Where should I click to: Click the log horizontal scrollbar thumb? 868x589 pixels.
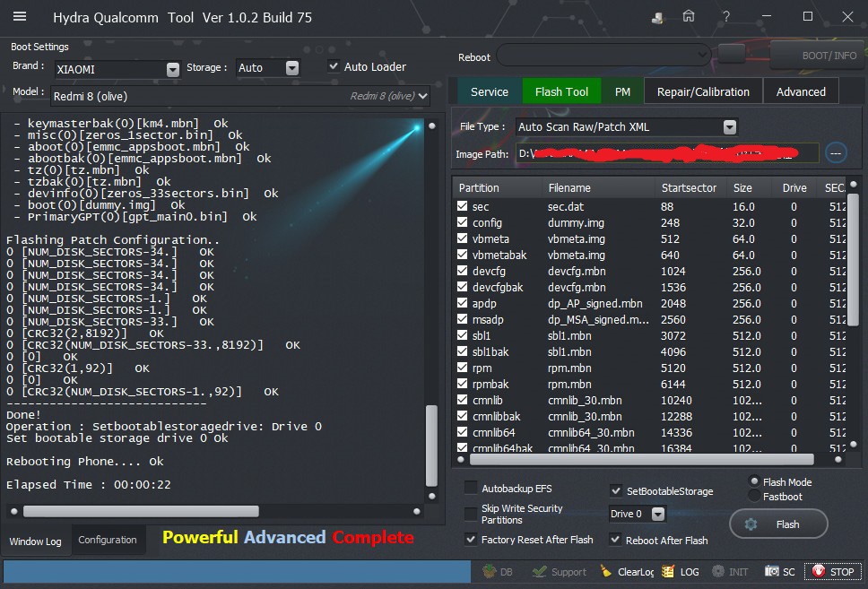141,510
